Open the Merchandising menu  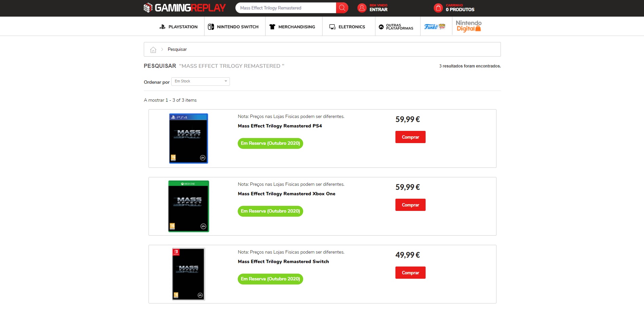297,27
